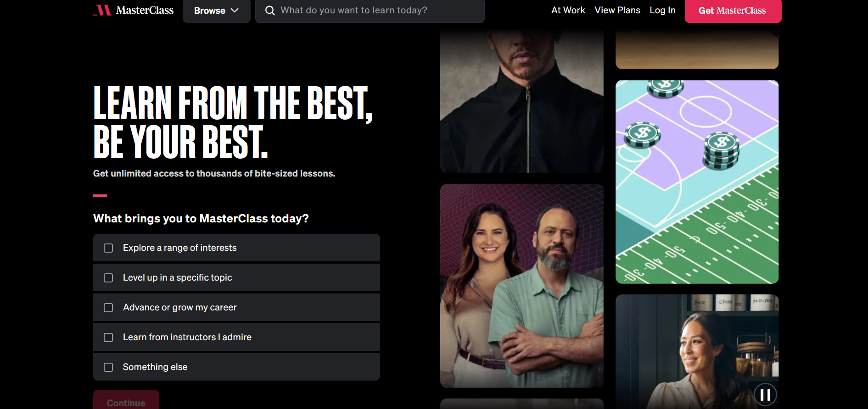Pause the background video carousel

click(765, 395)
